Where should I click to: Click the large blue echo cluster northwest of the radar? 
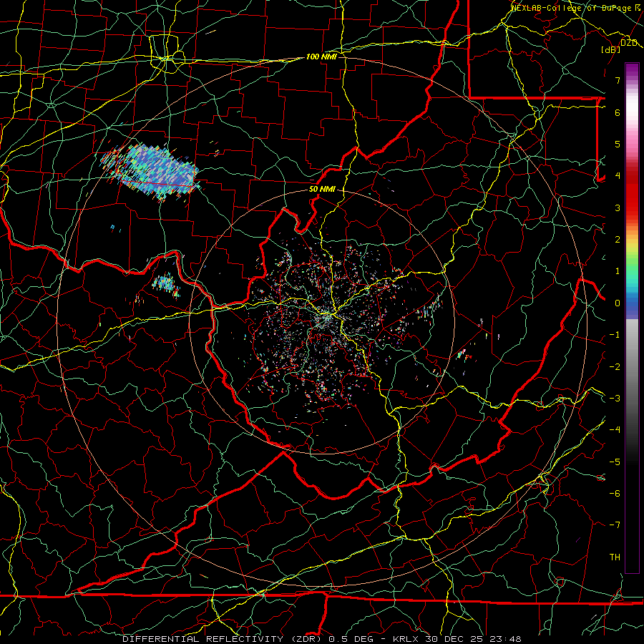click(x=150, y=172)
